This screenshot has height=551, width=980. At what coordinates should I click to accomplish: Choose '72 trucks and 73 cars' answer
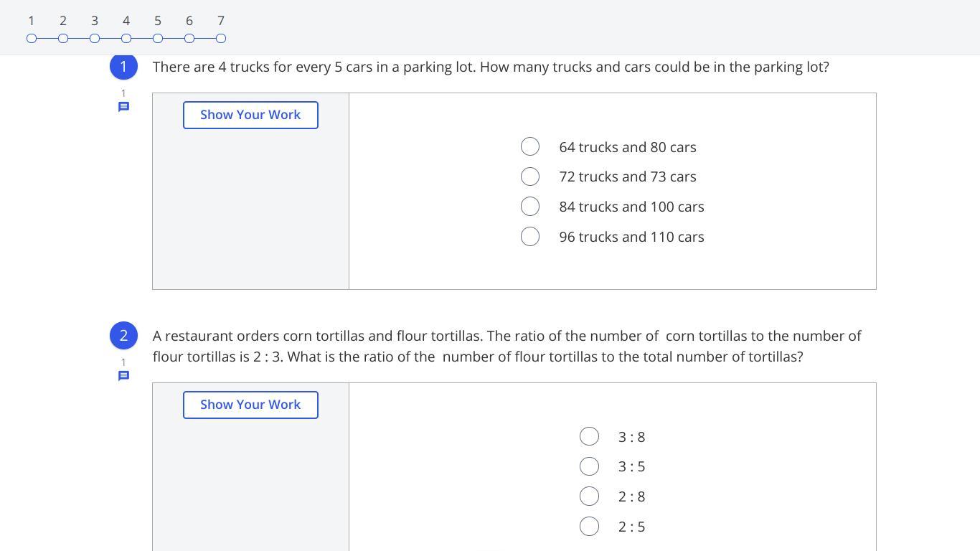(x=530, y=176)
